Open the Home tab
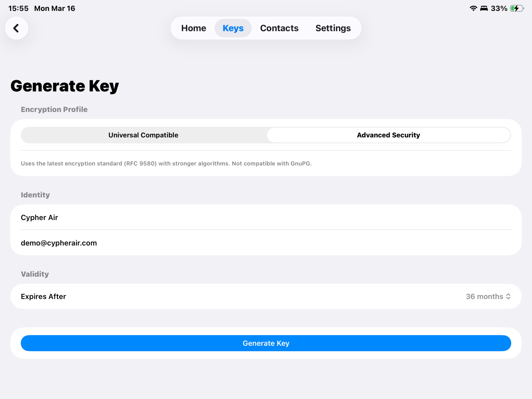The width and height of the screenshot is (532, 399). 194,28
